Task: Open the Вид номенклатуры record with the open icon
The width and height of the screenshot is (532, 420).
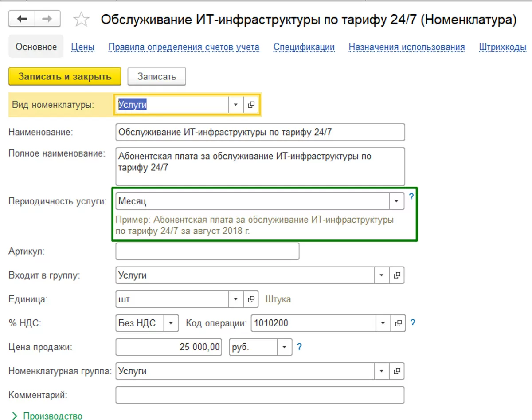Action: 251,105
